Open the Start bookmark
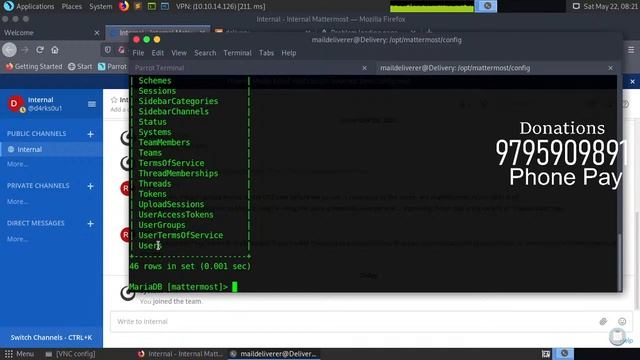 (80, 67)
